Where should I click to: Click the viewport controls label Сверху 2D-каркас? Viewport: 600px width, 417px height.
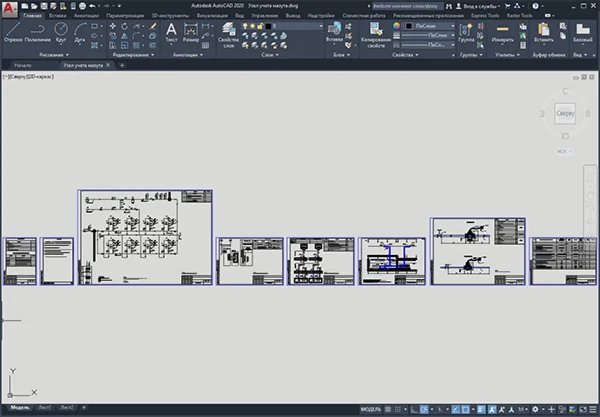[28, 77]
